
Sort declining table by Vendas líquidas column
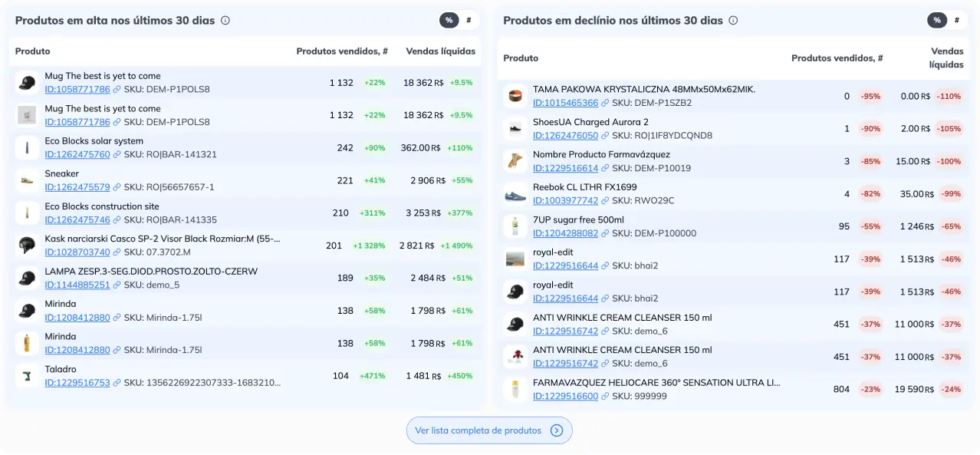click(x=946, y=58)
